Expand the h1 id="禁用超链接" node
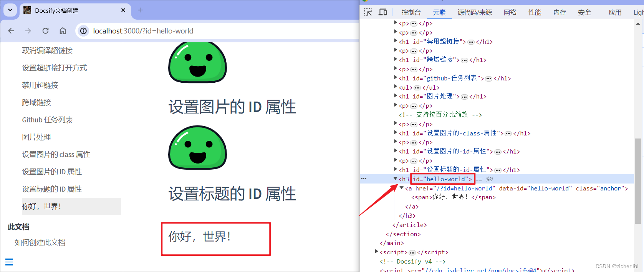 [396, 41]
